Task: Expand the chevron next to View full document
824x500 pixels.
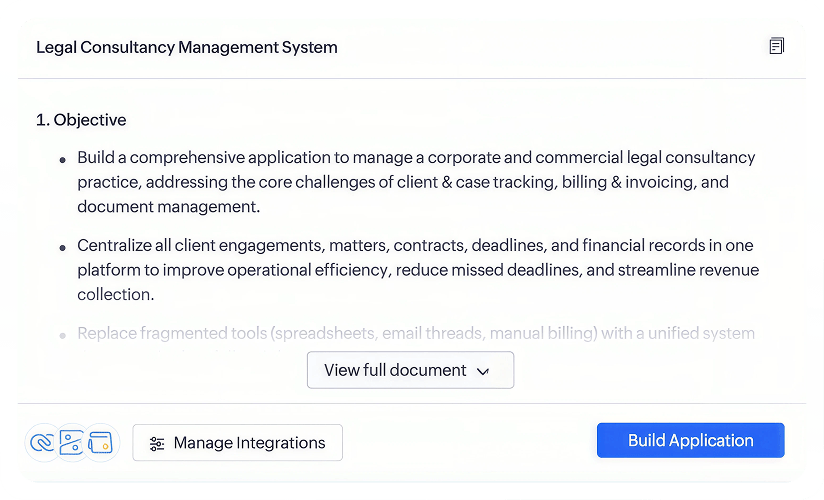Action: [482, 371]
